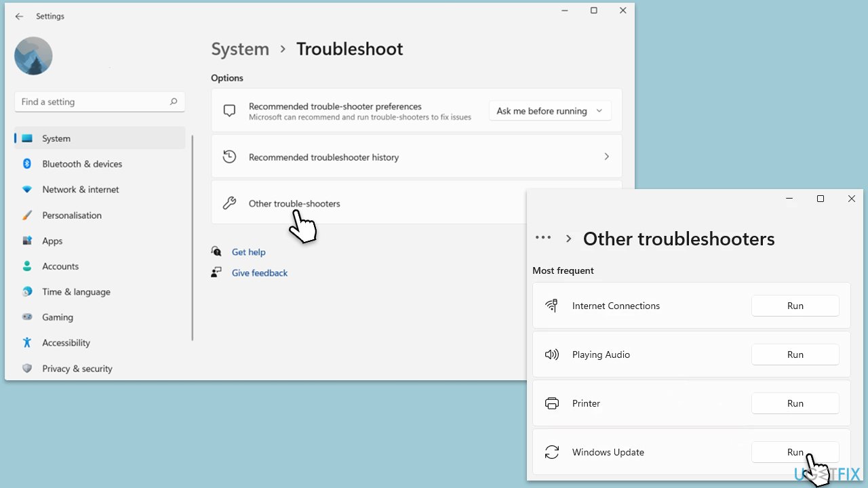Open the Get help link
This screenshot has height=488, width=868.
coord(248,252)
